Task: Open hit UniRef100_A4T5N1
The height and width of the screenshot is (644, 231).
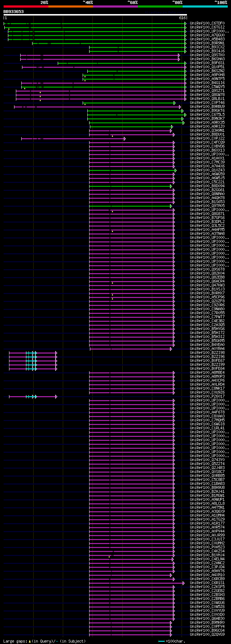Action: [x=208, y=508]
